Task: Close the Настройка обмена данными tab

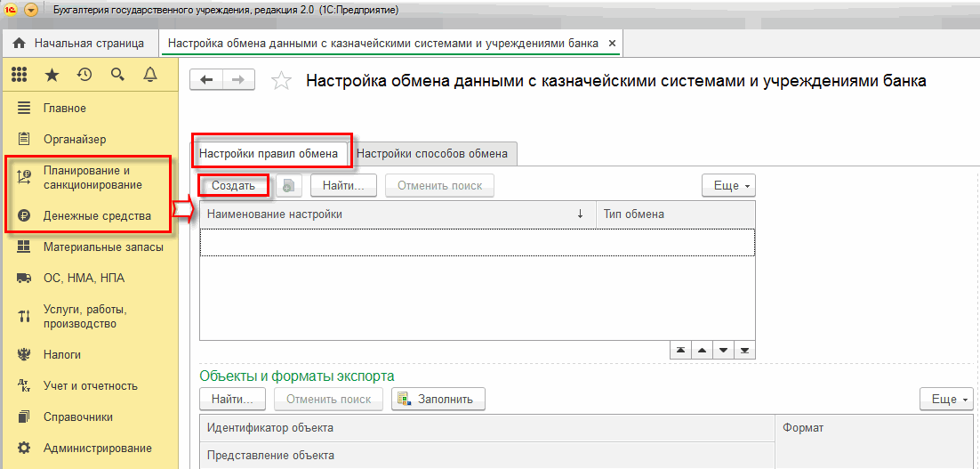Action: point(612,43)
